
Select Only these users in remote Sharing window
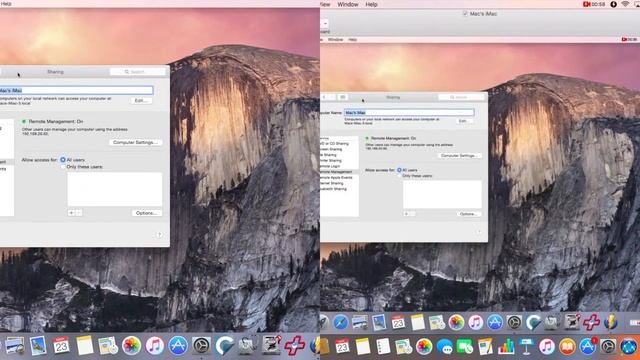click(399, 176)
